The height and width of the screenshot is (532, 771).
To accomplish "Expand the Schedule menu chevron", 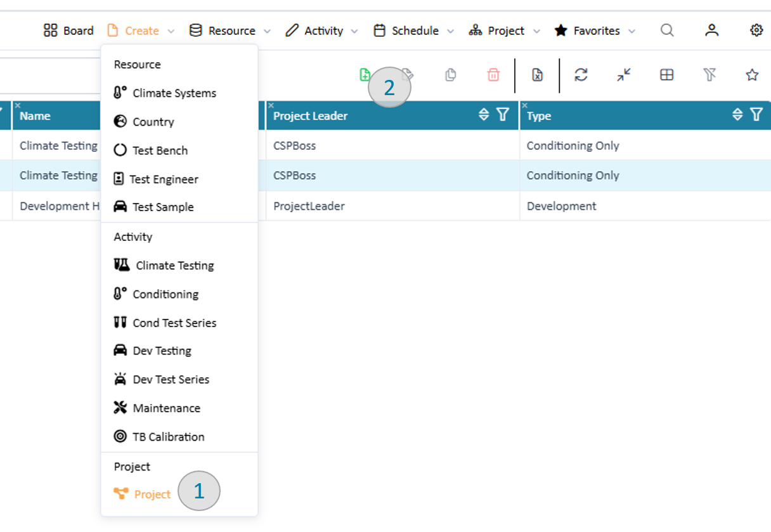I will 450,31.
